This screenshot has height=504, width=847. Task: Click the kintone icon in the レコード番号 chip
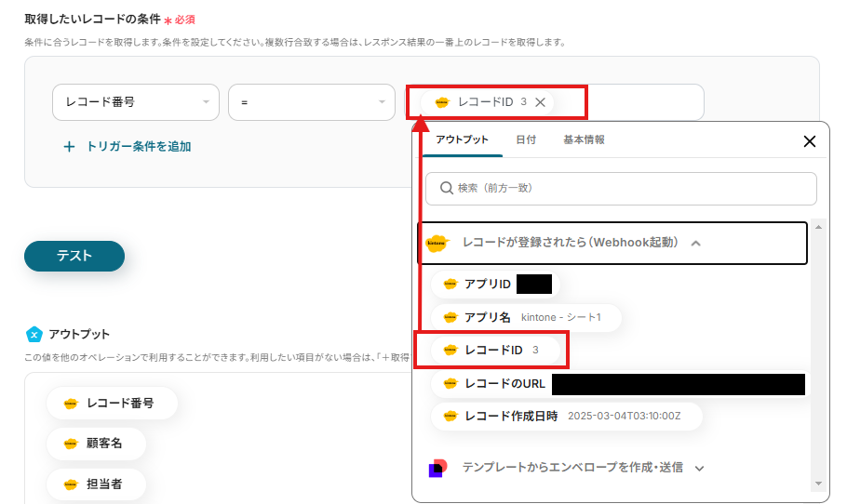click(x=71, y=403)
